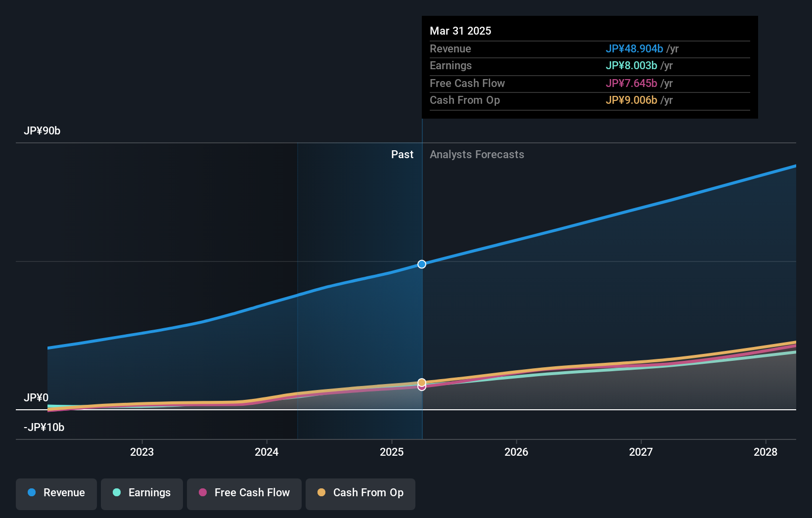Screen dimensions: 812x518
Task: Click the 2023 x-axis label
Action: click(142, 452)
